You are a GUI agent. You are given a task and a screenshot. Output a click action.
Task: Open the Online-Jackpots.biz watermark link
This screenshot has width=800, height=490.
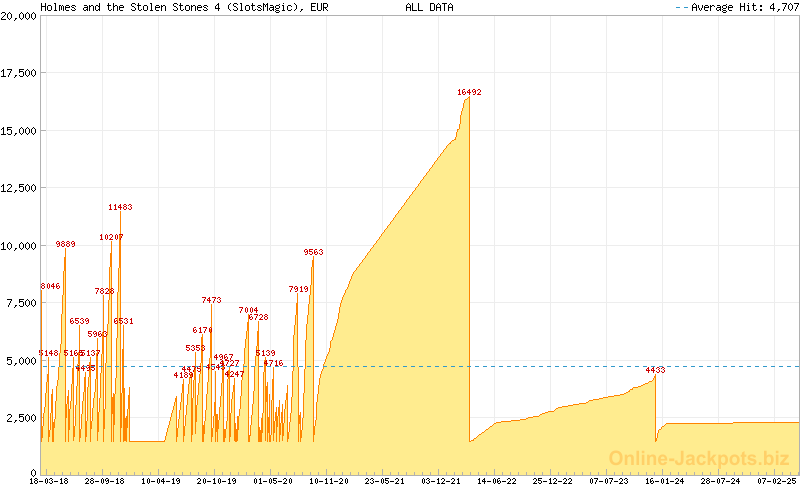[698, 458]
